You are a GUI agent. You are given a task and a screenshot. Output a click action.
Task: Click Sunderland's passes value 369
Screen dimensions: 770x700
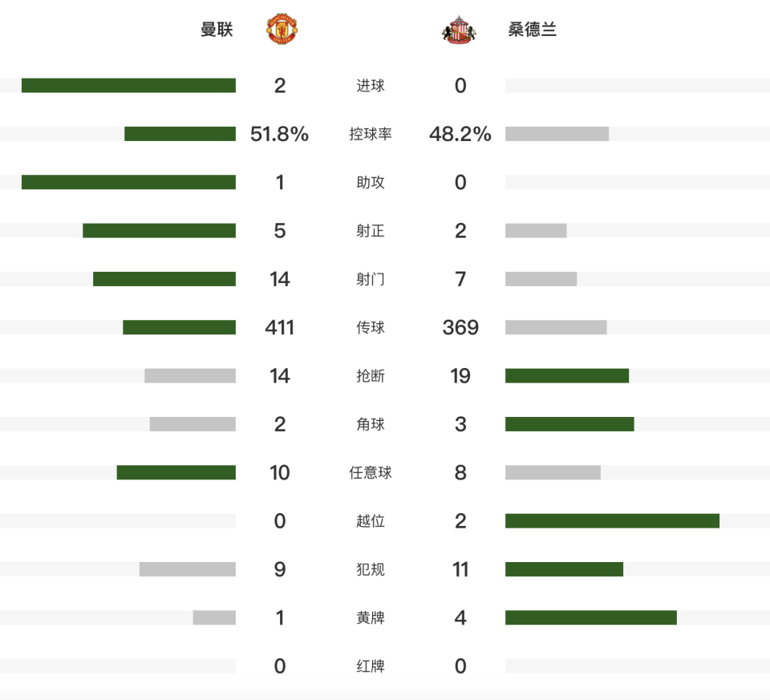pos(460,327)
